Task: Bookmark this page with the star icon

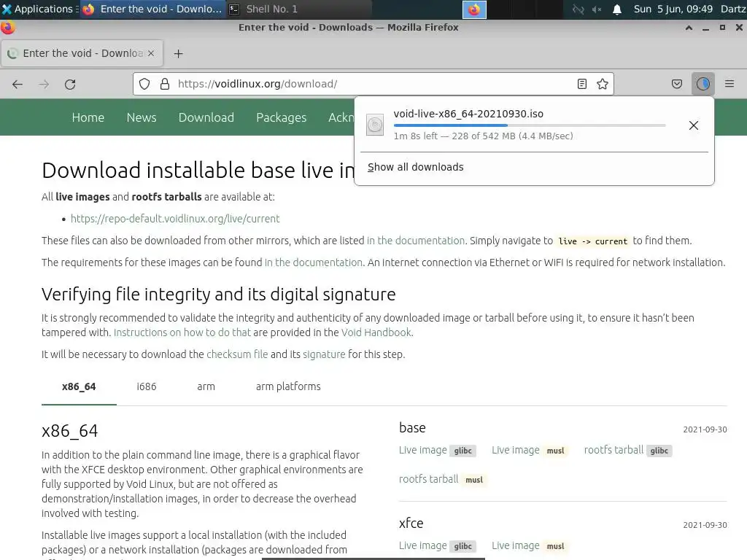Action: 602,85
